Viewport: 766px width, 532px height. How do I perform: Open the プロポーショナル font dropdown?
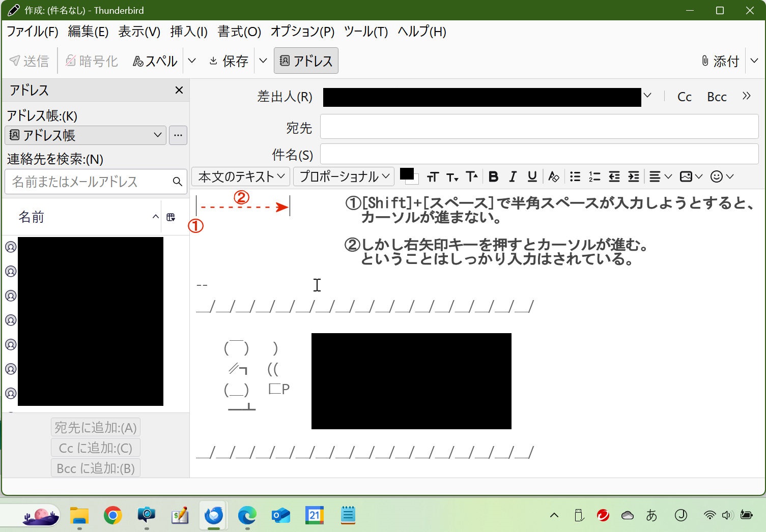pyautogui.click(x=344, y=176)
